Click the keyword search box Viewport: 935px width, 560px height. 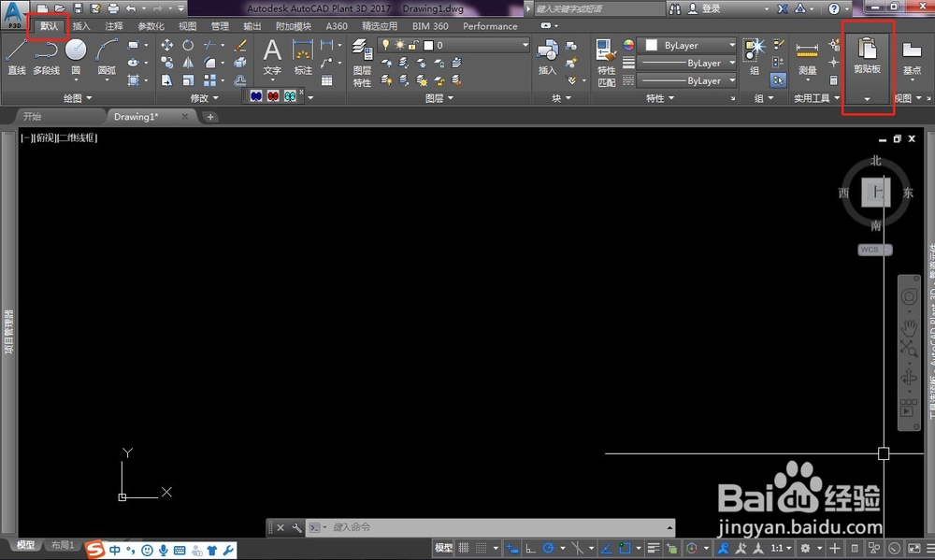(599, 8)
